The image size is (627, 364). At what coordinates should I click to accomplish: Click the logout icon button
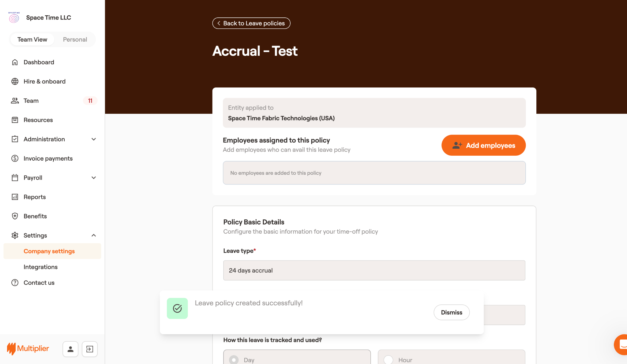point(90,349)
